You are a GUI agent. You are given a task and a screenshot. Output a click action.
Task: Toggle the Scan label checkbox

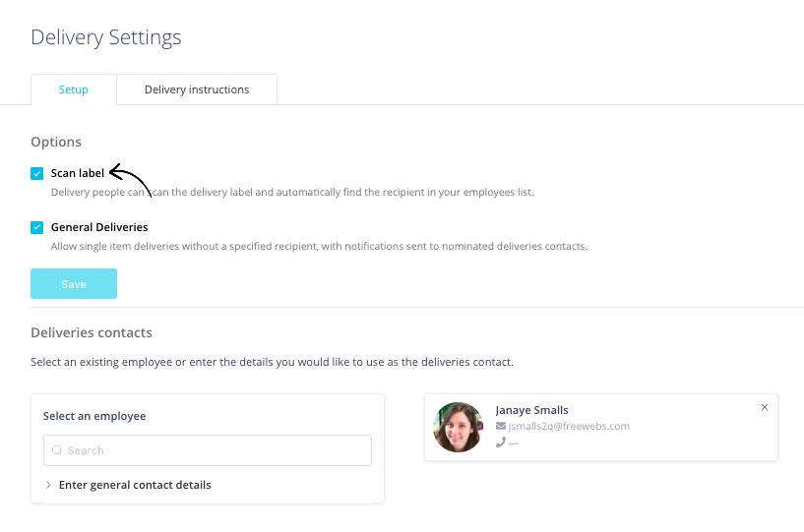click(37, 173)
